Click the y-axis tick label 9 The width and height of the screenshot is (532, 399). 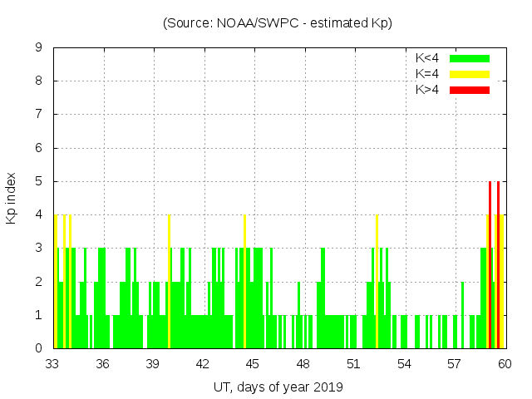tap(39, 48)
